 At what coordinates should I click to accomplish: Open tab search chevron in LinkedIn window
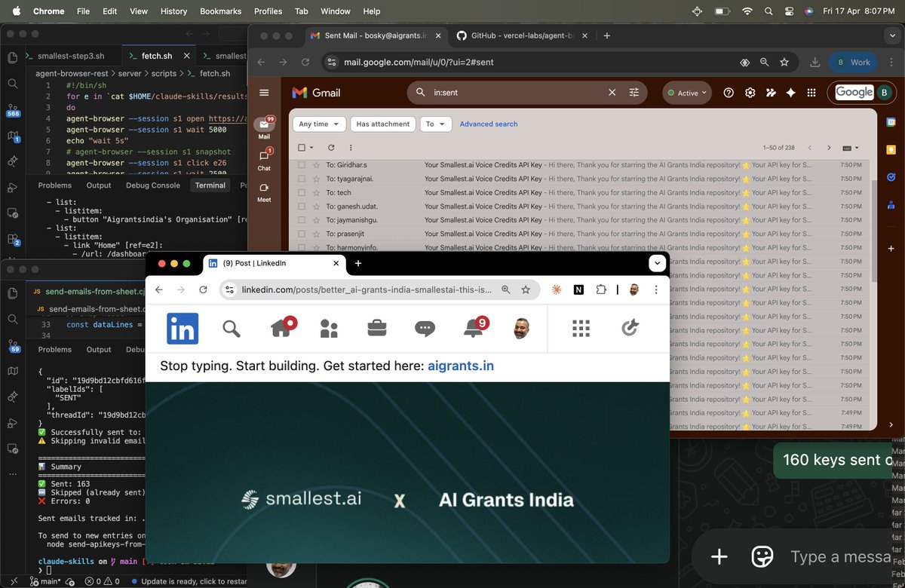click(658, 263)
